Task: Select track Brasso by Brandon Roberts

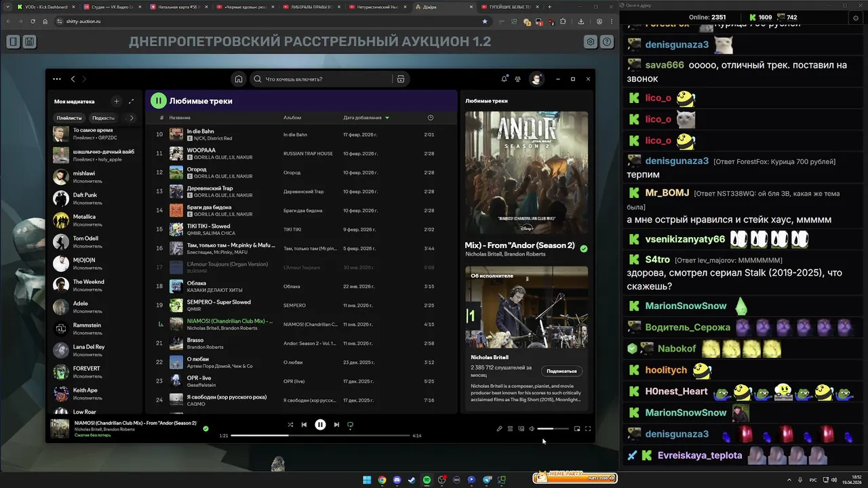Action: click(302, 343)
